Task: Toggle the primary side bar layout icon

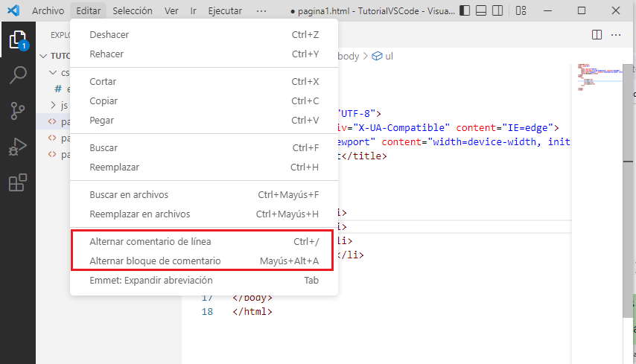Action: click(465, 10)
